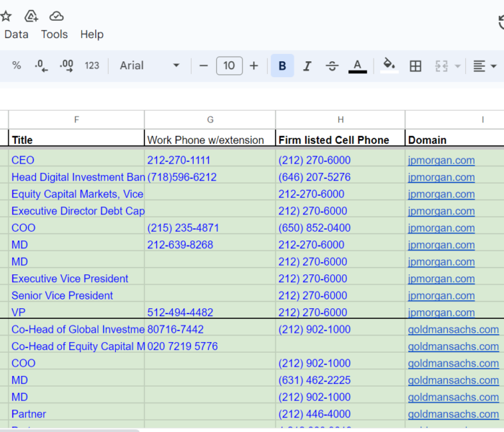Open the Arial font dropdown
The width and height of the screenshot is (504, 432).
tap(150, 66)
